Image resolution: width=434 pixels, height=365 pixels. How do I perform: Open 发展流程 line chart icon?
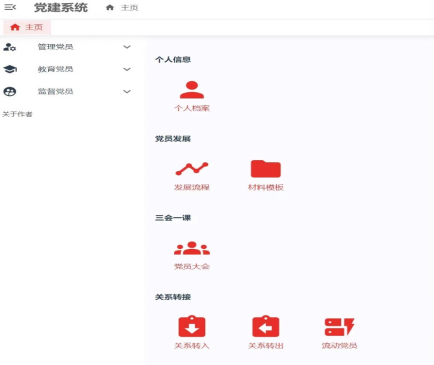click(x=192, y=169)
